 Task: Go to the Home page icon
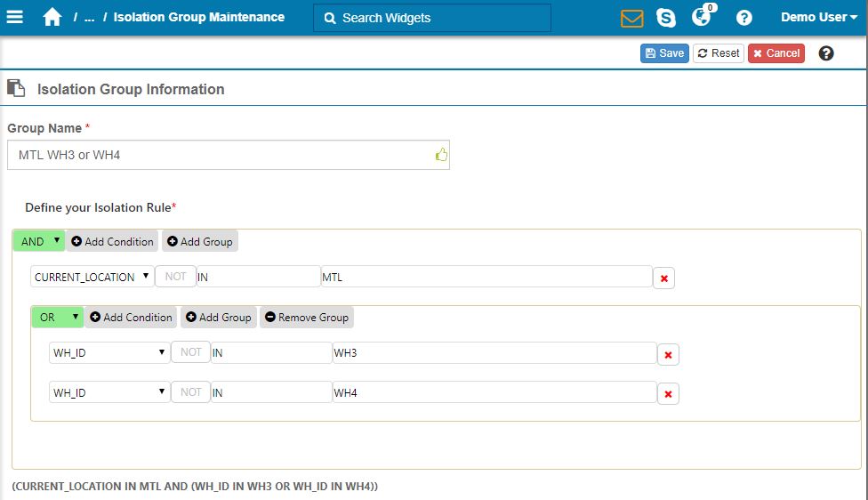(x=52, y=18)
